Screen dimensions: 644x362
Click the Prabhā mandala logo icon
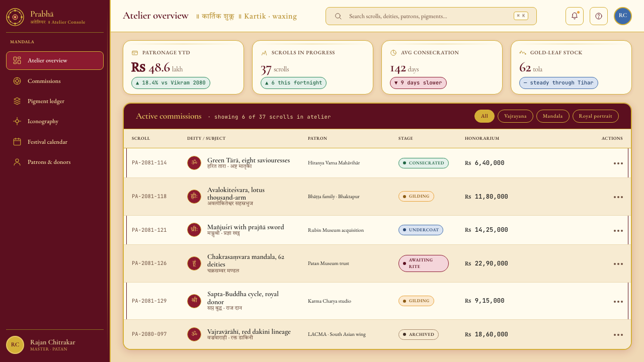click(15, 17)
